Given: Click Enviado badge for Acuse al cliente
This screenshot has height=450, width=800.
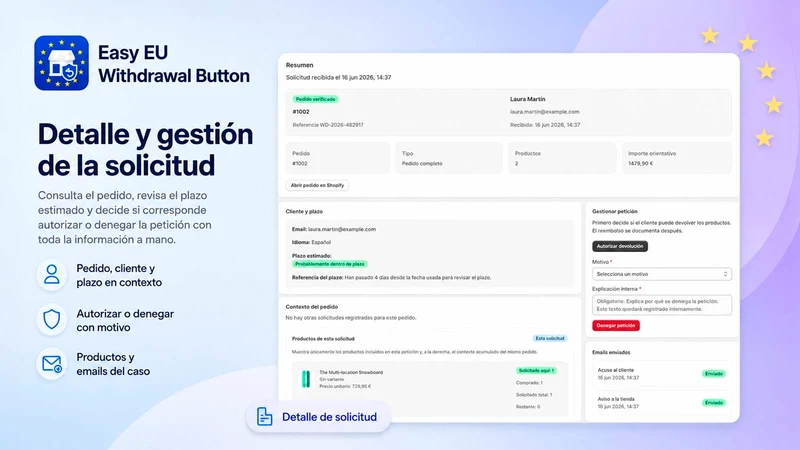Looking at the screenshot, I should (714, 373).
